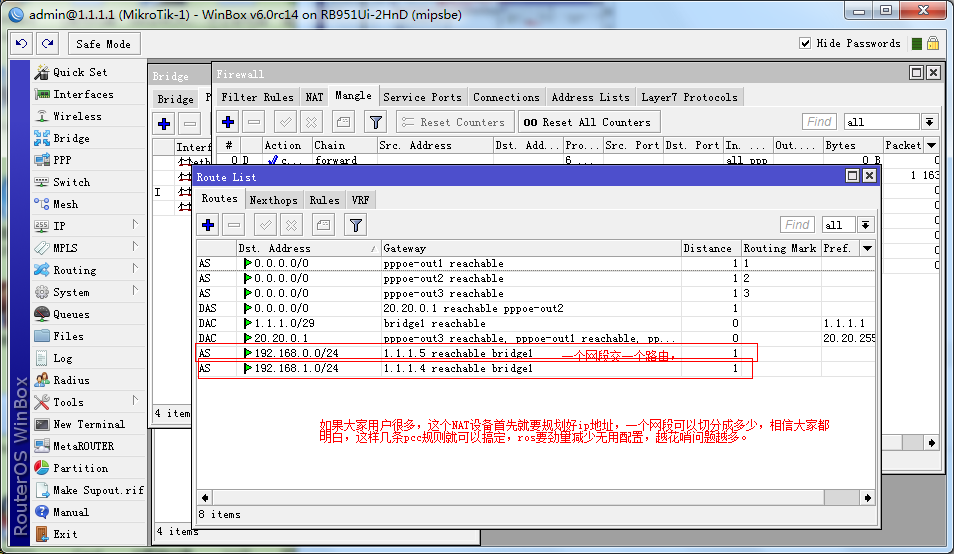Open New Terminal from sidebar
The width and height of the screenshot is (954, 554).
coord(89,424)
